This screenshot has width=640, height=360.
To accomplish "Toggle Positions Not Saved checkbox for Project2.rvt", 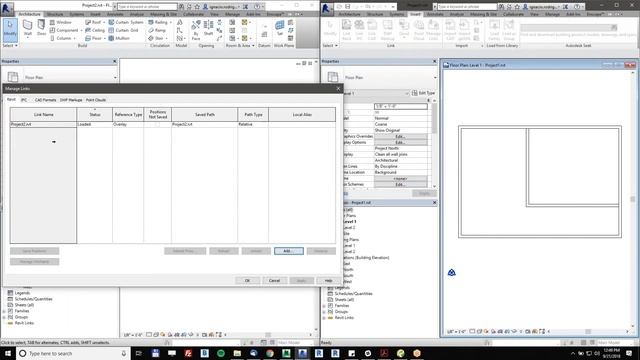I will [x=158, y=124].
